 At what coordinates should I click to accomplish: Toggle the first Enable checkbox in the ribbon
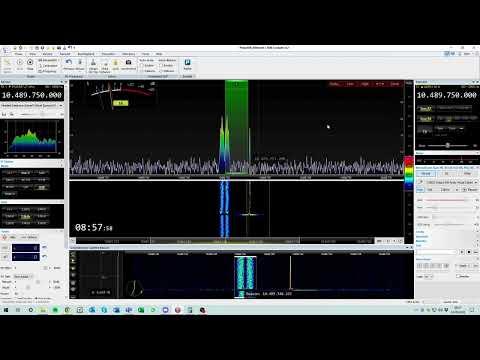click(x=142, y=66)
